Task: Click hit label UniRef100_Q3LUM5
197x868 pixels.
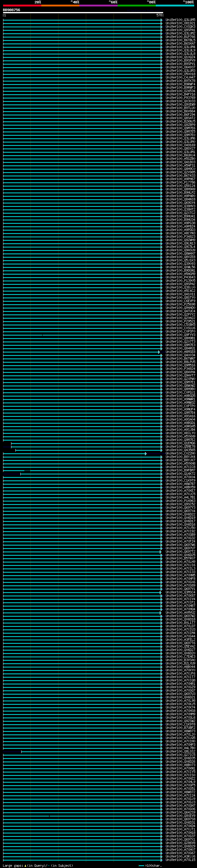Action: [180, 20]
